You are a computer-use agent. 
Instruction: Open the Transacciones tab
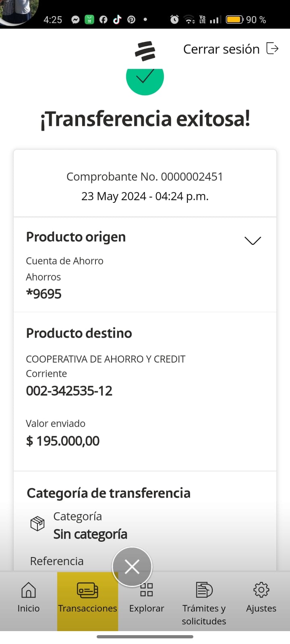87,598
